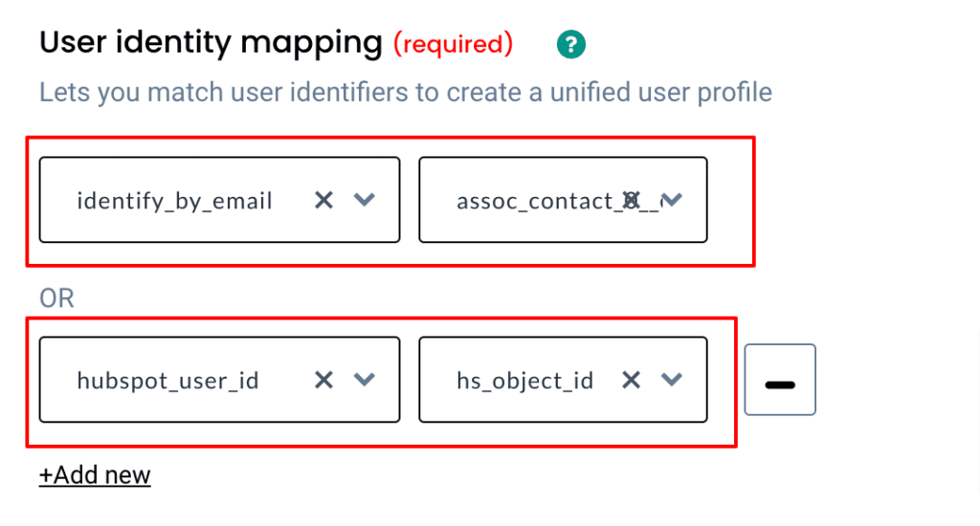Expand the assoc_contact dropdown chevron

coord(672,200)
